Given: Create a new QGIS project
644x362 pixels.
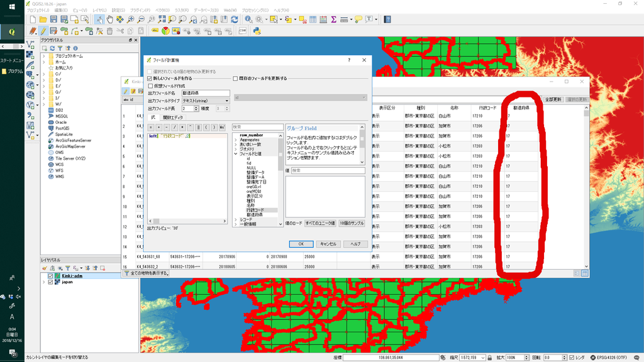Looking at the screenshot, I should (x=33, y=19).
